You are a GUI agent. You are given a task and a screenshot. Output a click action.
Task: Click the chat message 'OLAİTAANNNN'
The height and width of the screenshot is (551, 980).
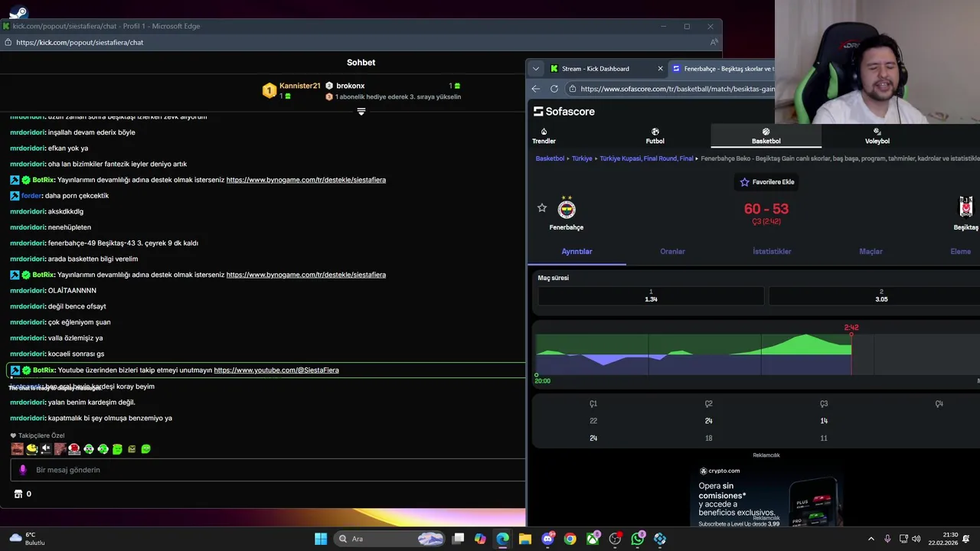tap(72, 291)
